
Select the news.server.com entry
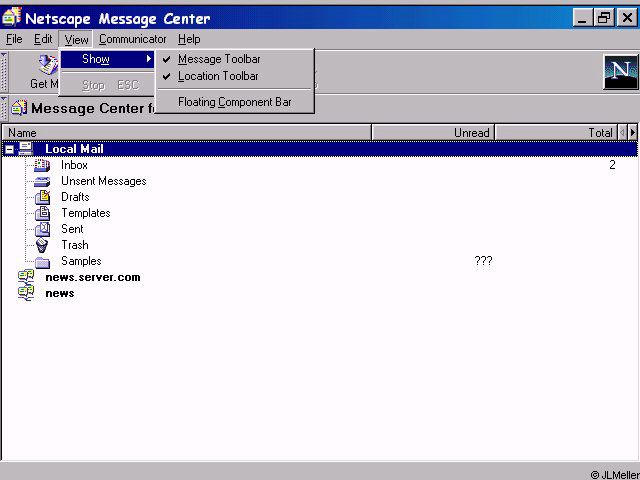coord(93,277)
